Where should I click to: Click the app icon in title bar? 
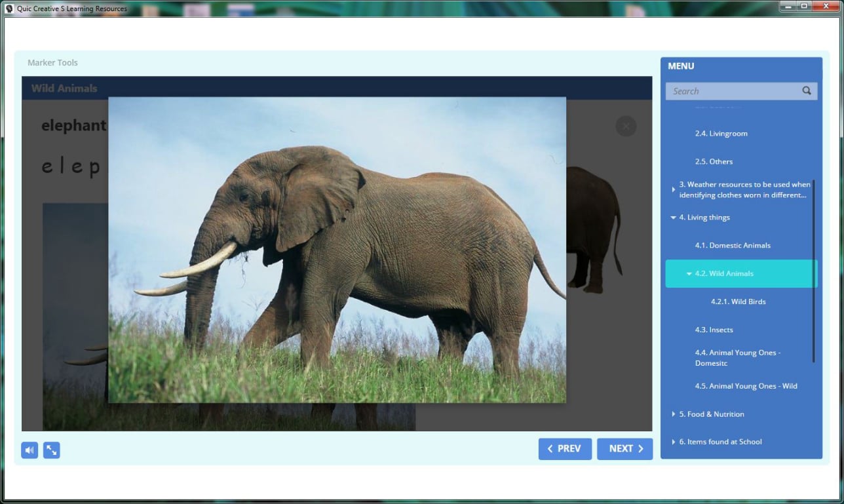point(9,9)
